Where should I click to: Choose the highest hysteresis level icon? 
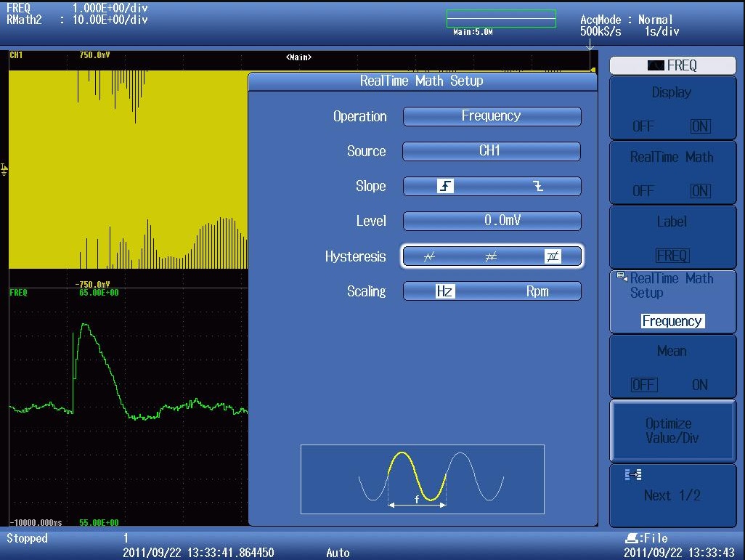coord(553,256)
